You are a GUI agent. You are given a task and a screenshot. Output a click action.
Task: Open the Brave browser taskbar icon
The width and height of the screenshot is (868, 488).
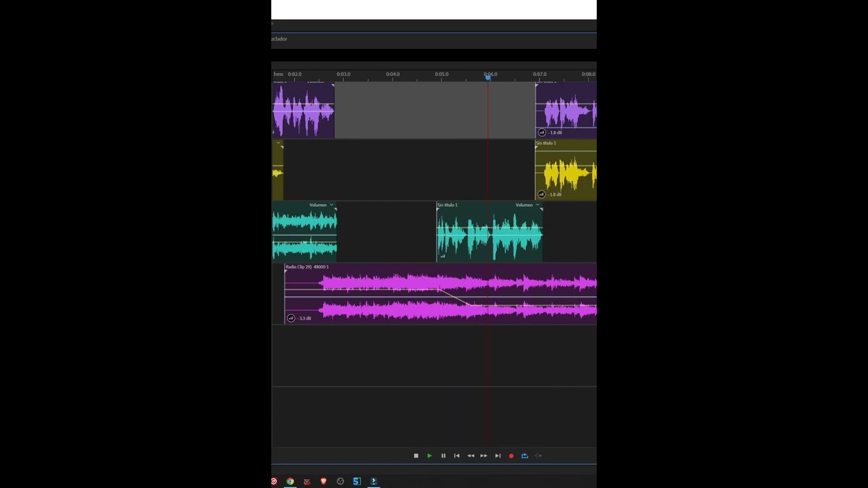coord(323,481)
